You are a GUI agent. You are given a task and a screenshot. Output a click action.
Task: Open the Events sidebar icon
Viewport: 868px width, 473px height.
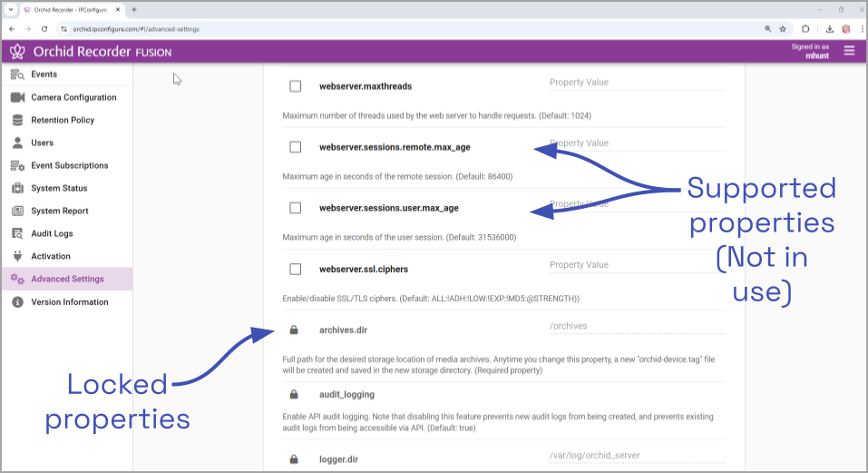(17, 74)
